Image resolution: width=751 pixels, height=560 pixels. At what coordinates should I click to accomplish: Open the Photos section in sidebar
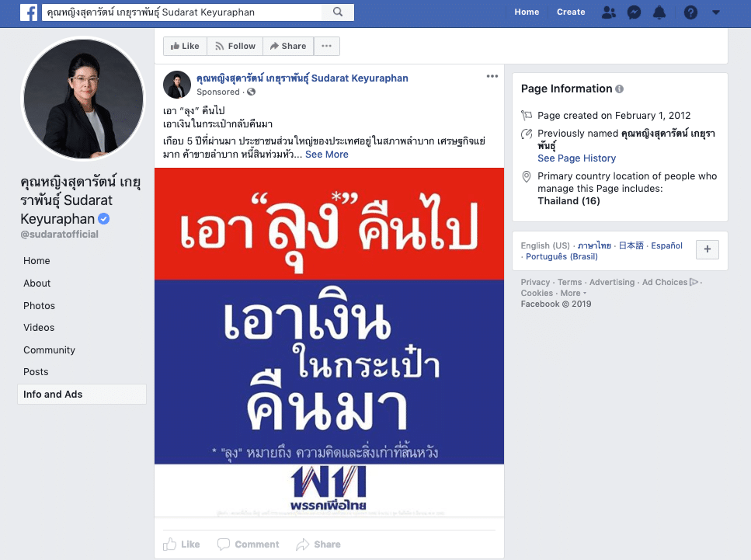(x=39, y=306)
